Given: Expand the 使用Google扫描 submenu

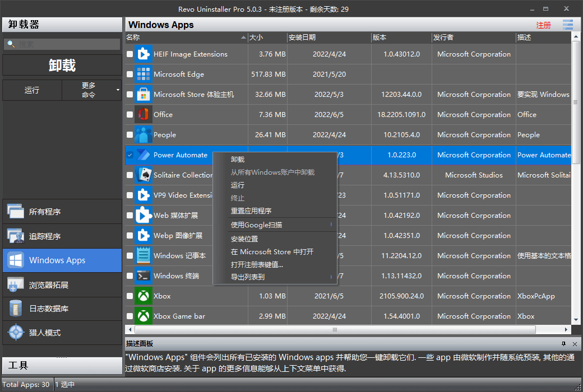Looking at the screenshot, I should (331, 225).
